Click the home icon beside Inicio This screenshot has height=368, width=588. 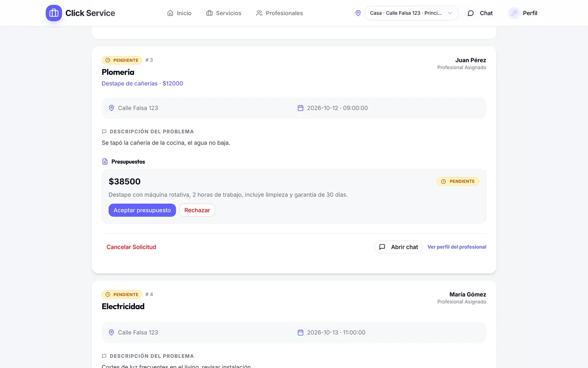[170, 13]
